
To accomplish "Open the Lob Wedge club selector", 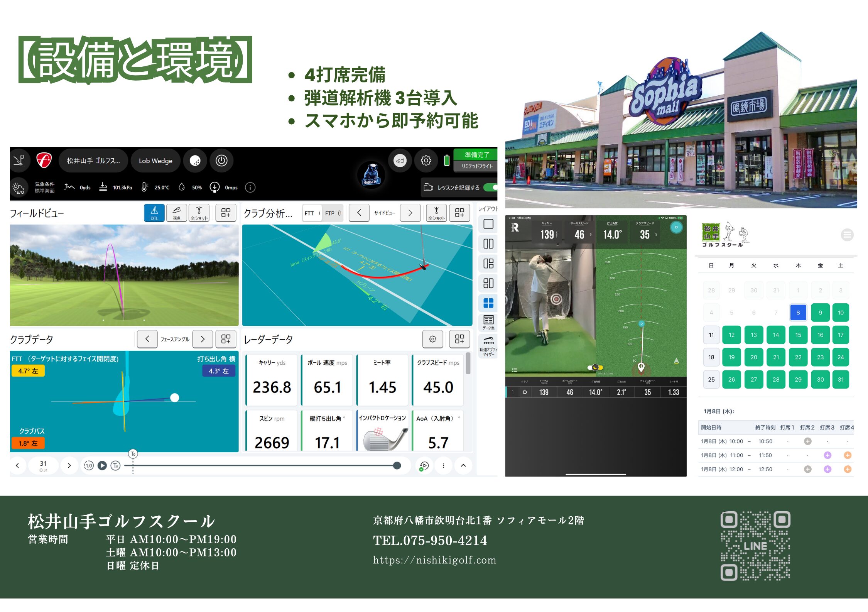I will (x=155, y=161).
